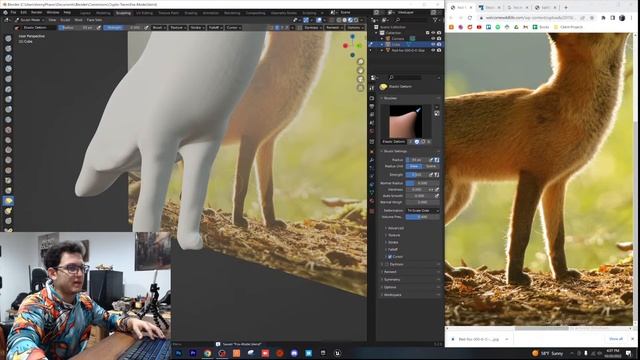Switch perspective/orthographic view gizmo
The height and width of the screenshot is (360, 640).
click(x=360, y=88)
